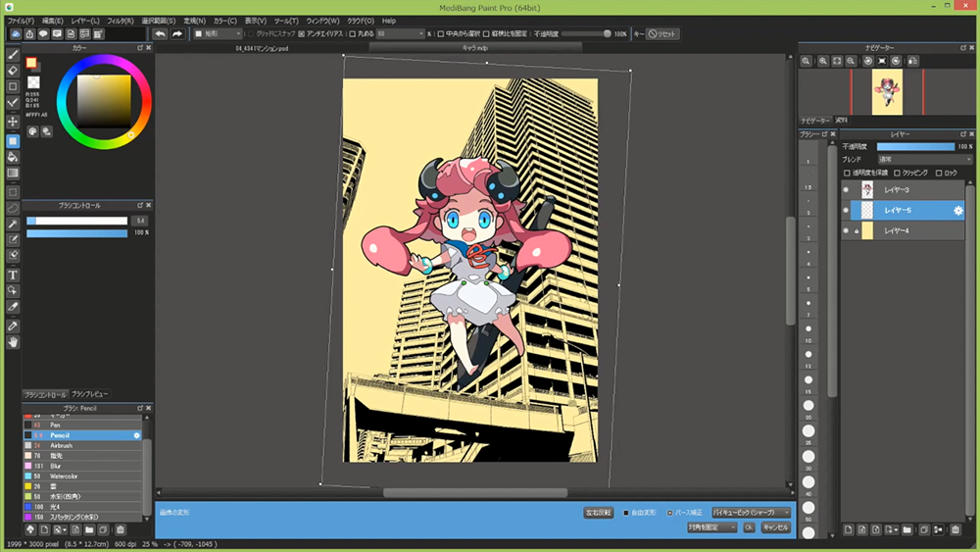Select the Gradient tool
This screenshot has height=552, width=980.
(x=13, y=174)
